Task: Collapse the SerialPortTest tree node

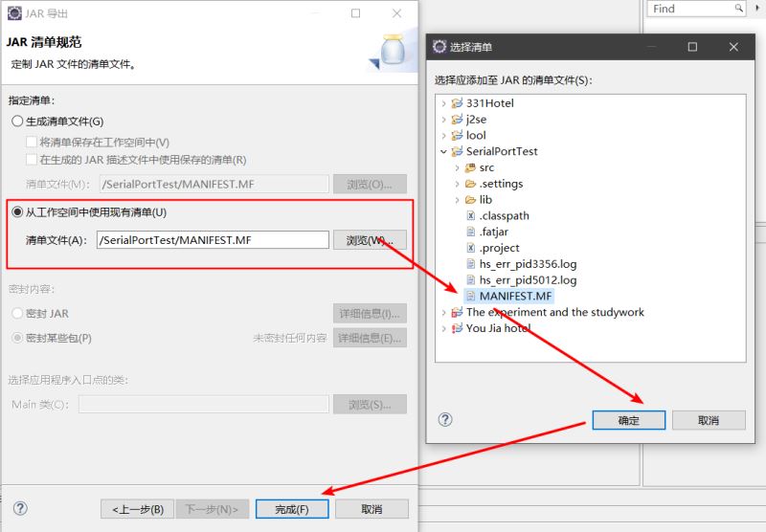Action: pyautogui.click(x=443, y=152)
